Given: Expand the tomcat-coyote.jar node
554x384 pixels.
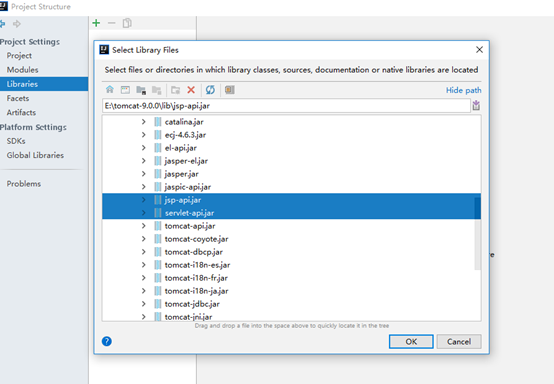Looking at the screenshot, I should click(143, 239).
